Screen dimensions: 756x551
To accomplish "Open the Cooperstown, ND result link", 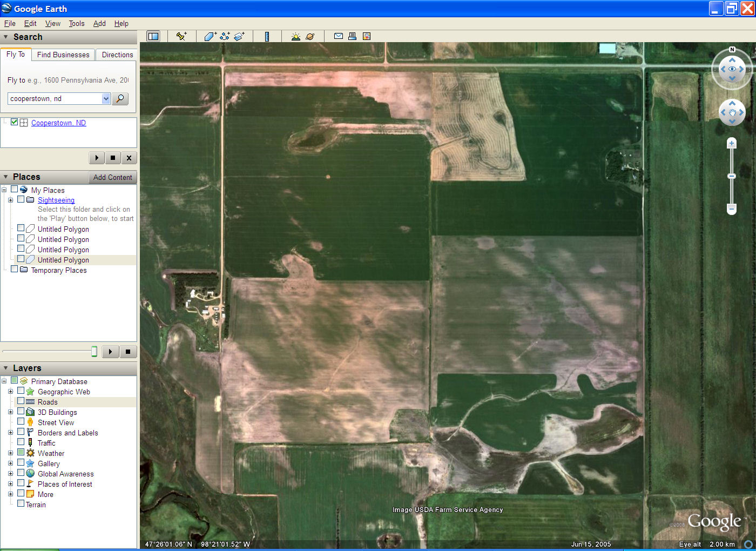I will pos(58,123).
